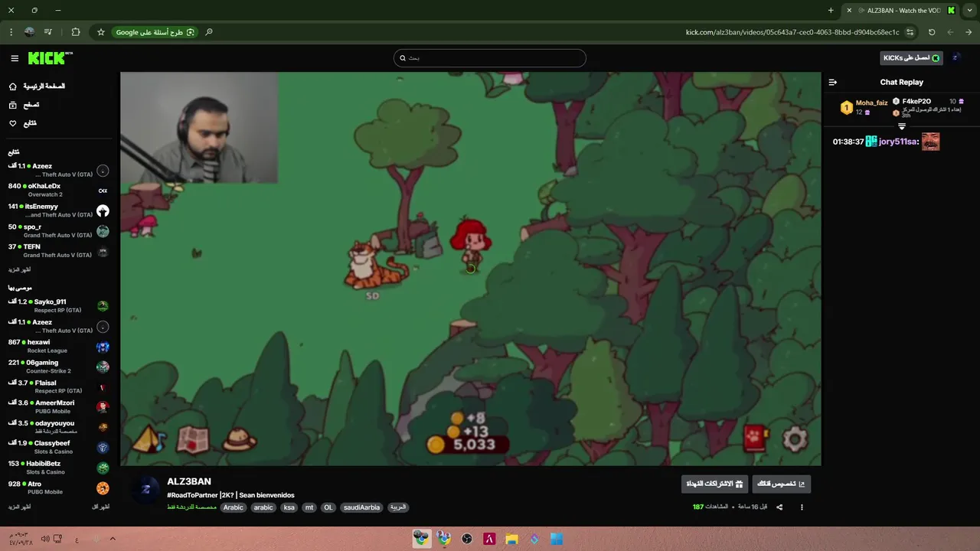This screenshot has width=980, height=551.
Task: Click the customize channel button
Action: (x=781, y=484)
